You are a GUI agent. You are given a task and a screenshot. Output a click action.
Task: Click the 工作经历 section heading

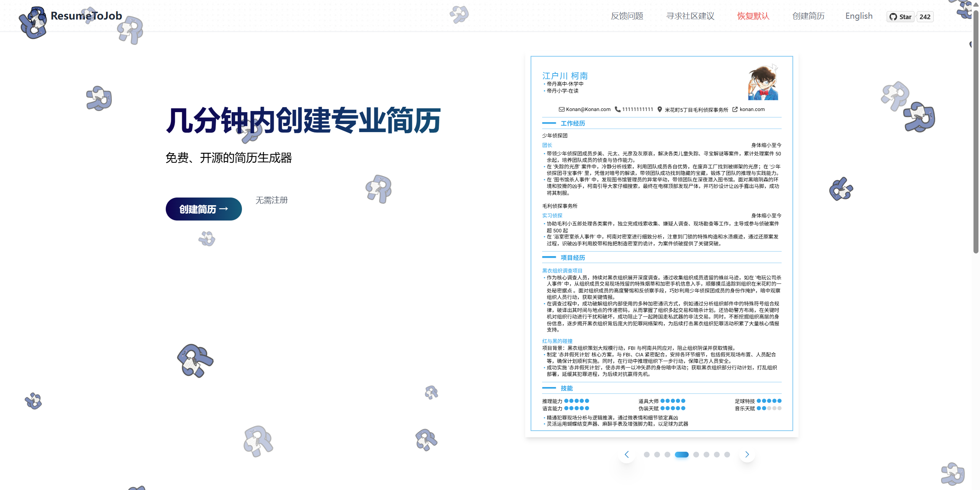(573, 123)
